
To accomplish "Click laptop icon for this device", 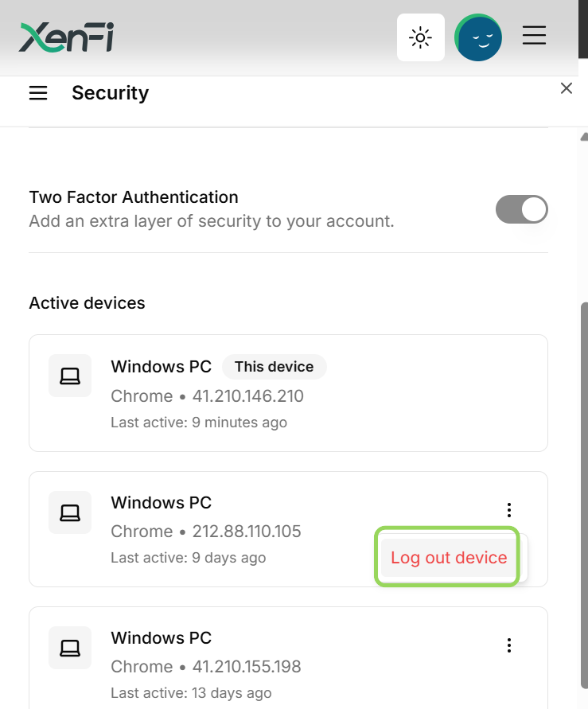I will click(70, 376).
